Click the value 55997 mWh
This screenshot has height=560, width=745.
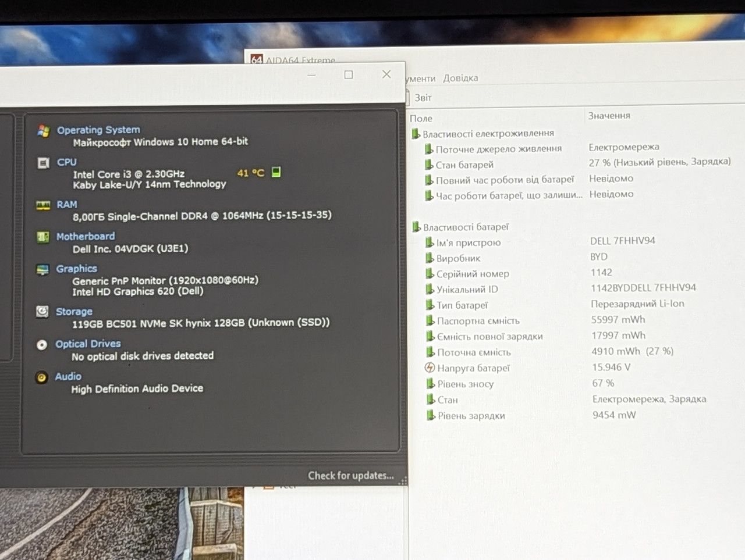[618, 320]
